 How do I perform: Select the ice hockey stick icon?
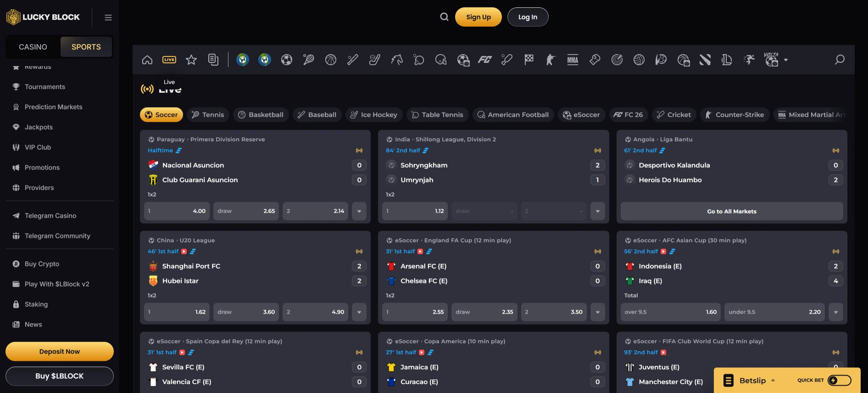coord(375,60)
